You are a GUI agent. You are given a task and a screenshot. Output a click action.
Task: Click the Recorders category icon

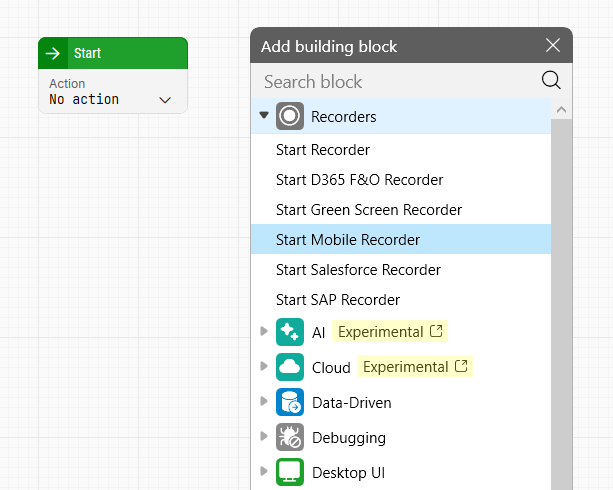[x=289, y=116]
